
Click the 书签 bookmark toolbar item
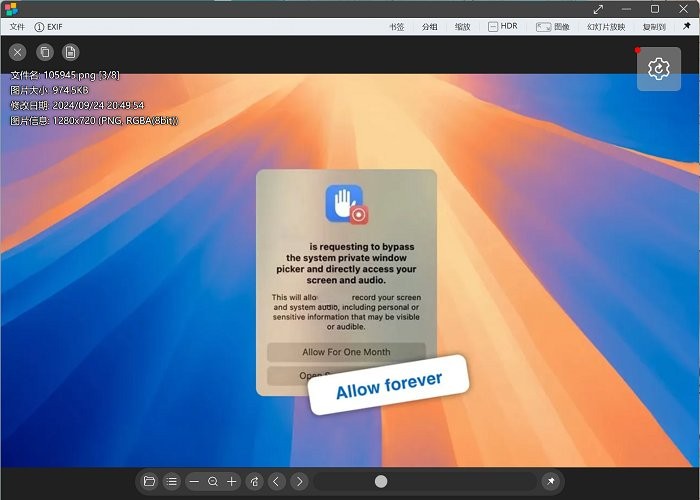pos(396,27)
